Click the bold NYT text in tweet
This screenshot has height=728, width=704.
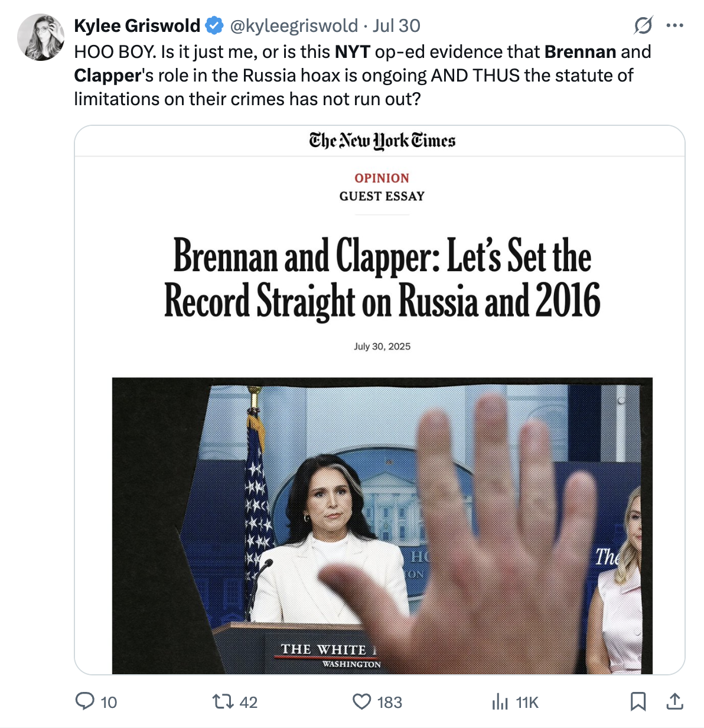tap(352, 52)
